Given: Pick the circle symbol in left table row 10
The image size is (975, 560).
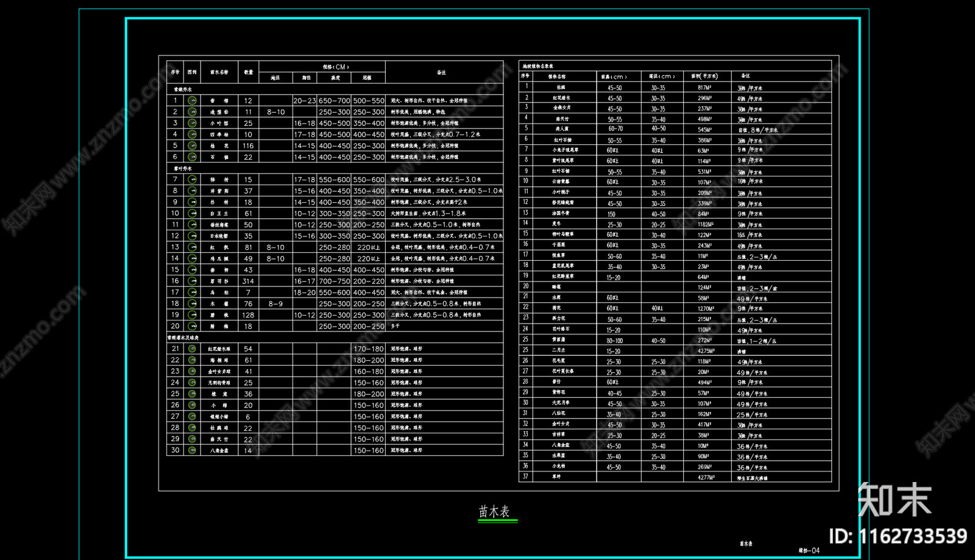Looking at the screenshot, I should 192,213.
